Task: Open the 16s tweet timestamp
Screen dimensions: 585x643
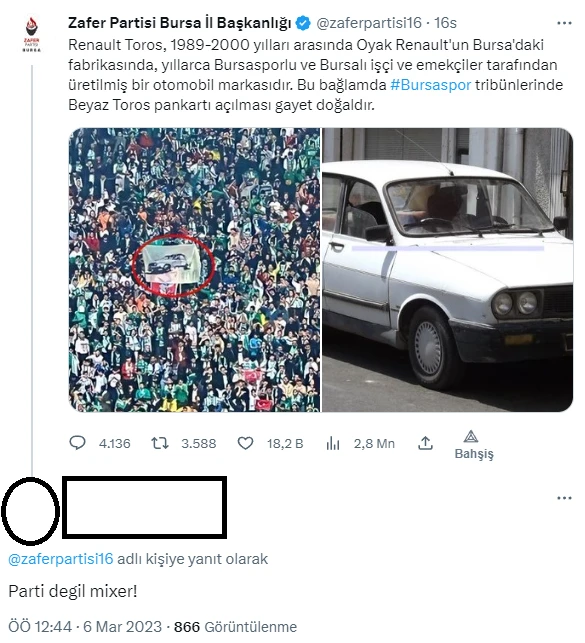Action: [445, 23]
